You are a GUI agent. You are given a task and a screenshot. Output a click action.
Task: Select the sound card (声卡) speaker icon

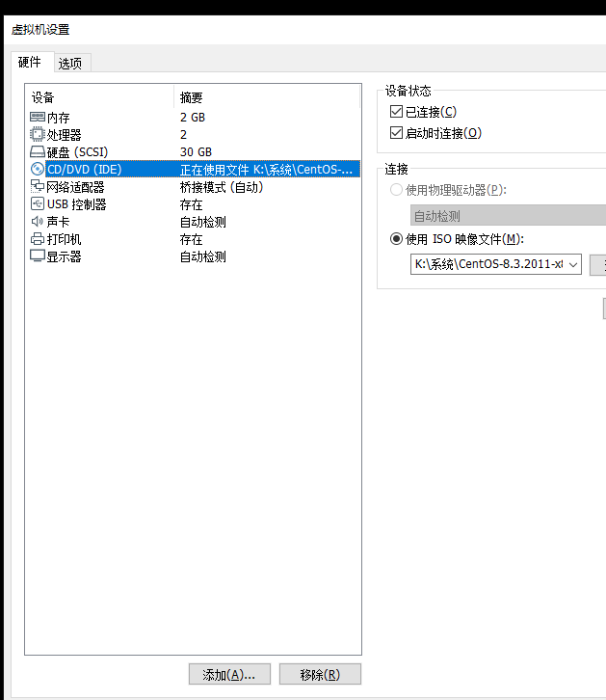(38, 222)
